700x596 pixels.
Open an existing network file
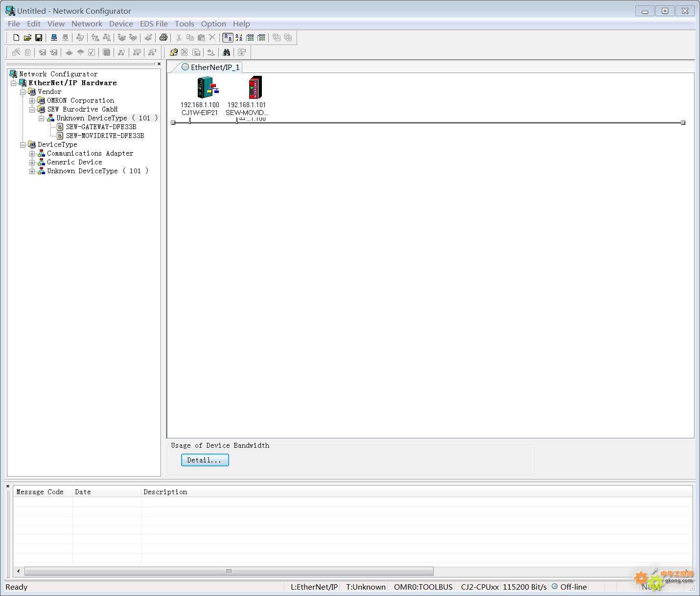coord(27,38)
